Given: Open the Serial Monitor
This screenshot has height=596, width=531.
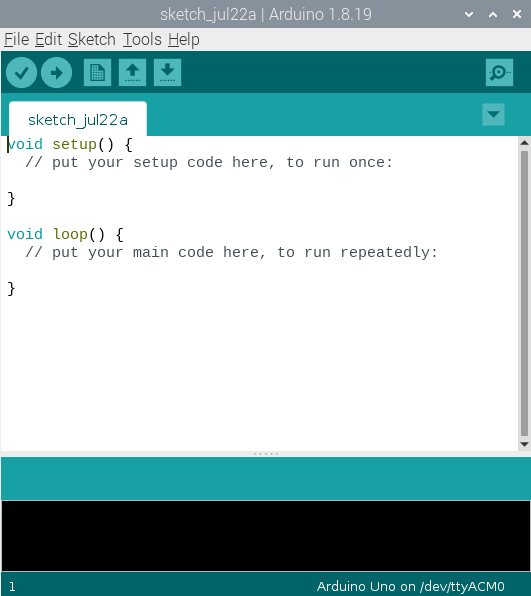Looking at the screenshot, I should [499, 72].
